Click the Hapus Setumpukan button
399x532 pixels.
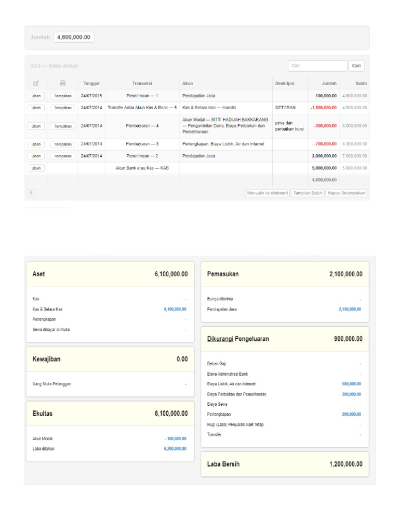[x=347, y=193]
